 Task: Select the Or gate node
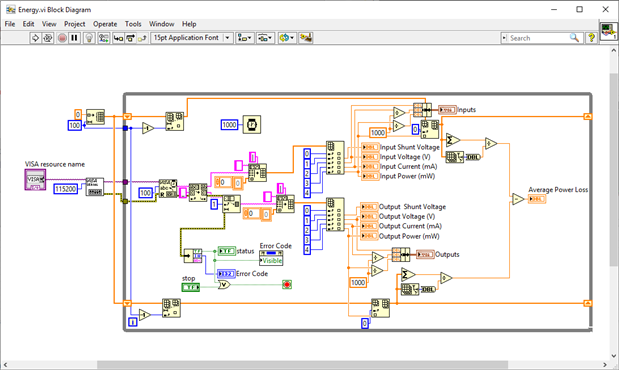click(x=224, y=284)
